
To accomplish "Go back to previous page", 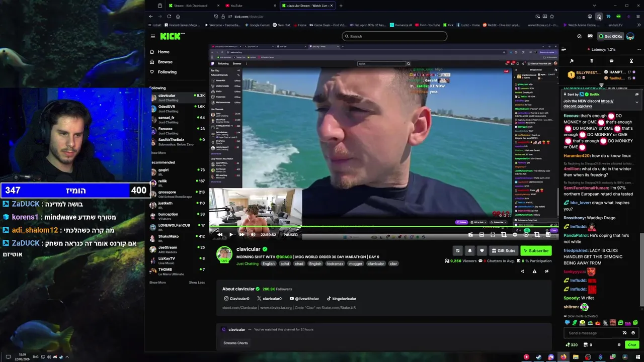I will coord(150,16).
